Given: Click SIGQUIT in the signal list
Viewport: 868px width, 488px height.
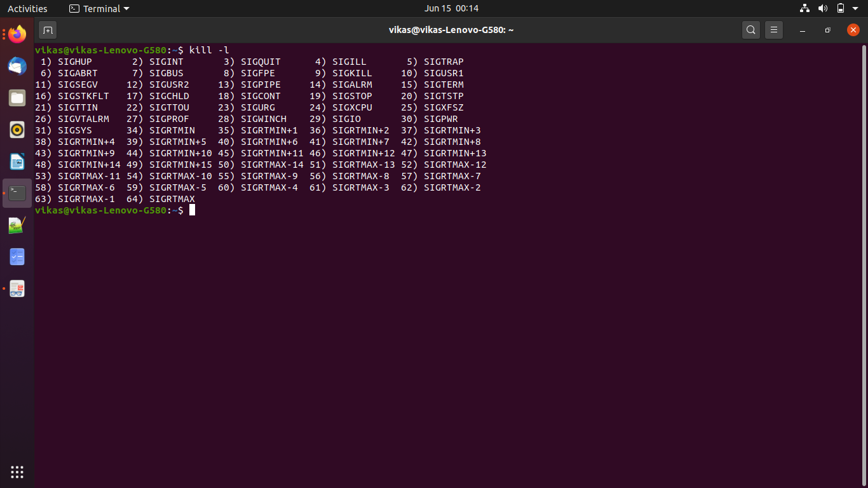Looking at the screenshot, I should (x=261, y=62).
